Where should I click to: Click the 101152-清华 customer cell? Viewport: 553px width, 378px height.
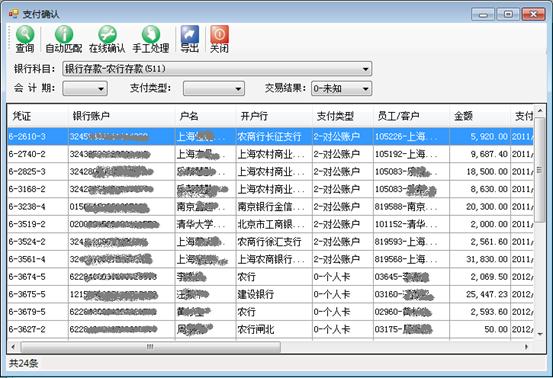(411, 224)
